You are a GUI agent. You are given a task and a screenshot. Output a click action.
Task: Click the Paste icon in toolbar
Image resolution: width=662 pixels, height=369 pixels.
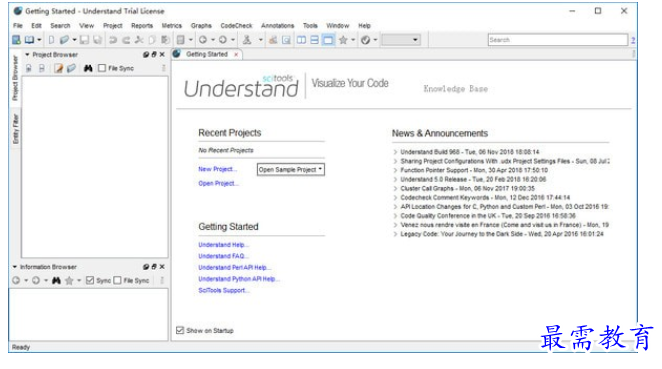coord(165,40)
